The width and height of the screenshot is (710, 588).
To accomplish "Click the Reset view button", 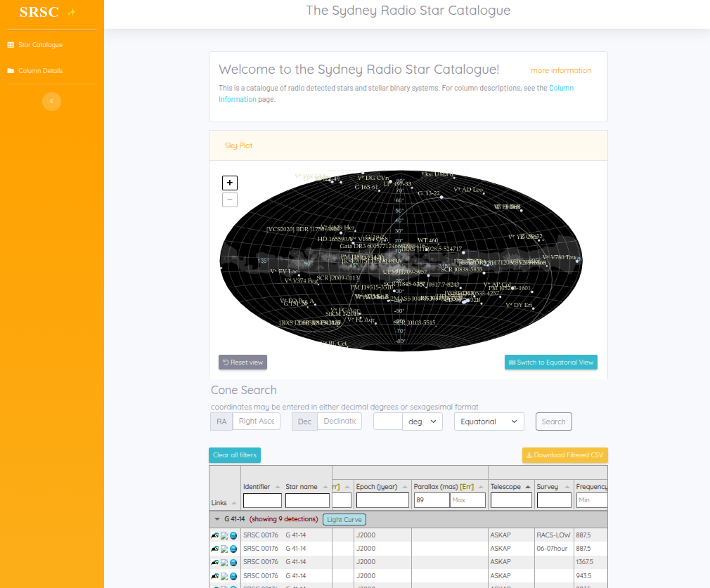I will (x=243, y=362).
